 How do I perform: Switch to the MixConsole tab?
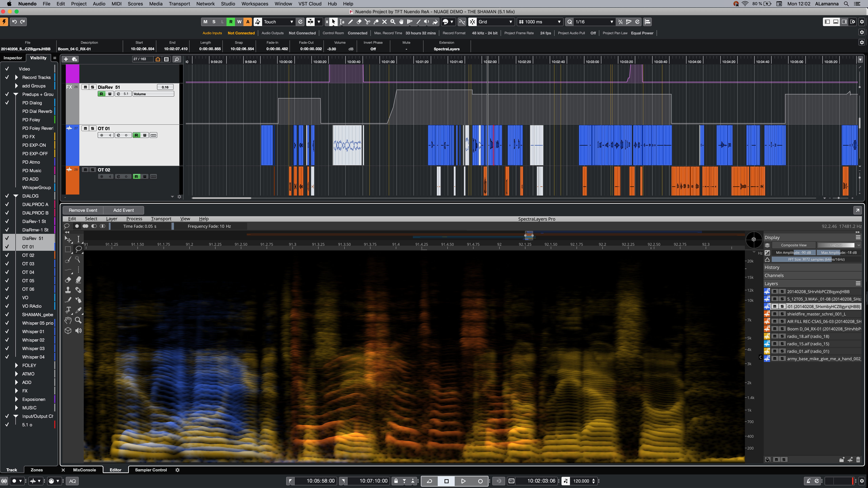pyautogui.click(x=84, y=470)
